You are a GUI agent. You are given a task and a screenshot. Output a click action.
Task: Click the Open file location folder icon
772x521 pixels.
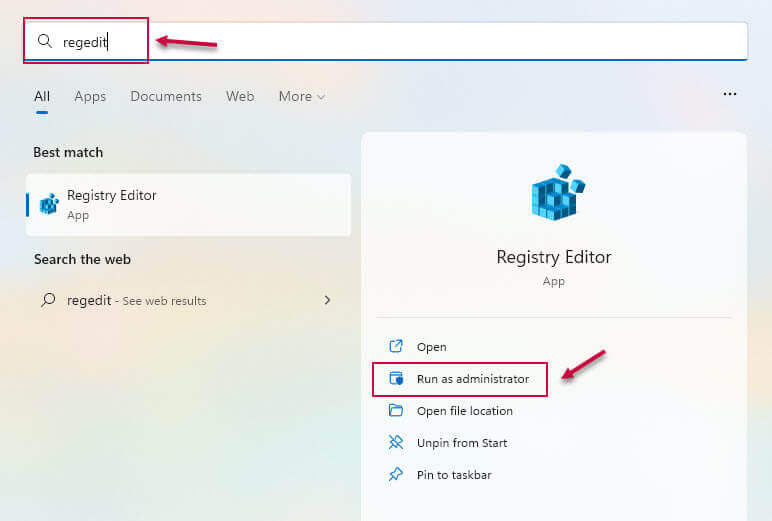pos(396,410)
